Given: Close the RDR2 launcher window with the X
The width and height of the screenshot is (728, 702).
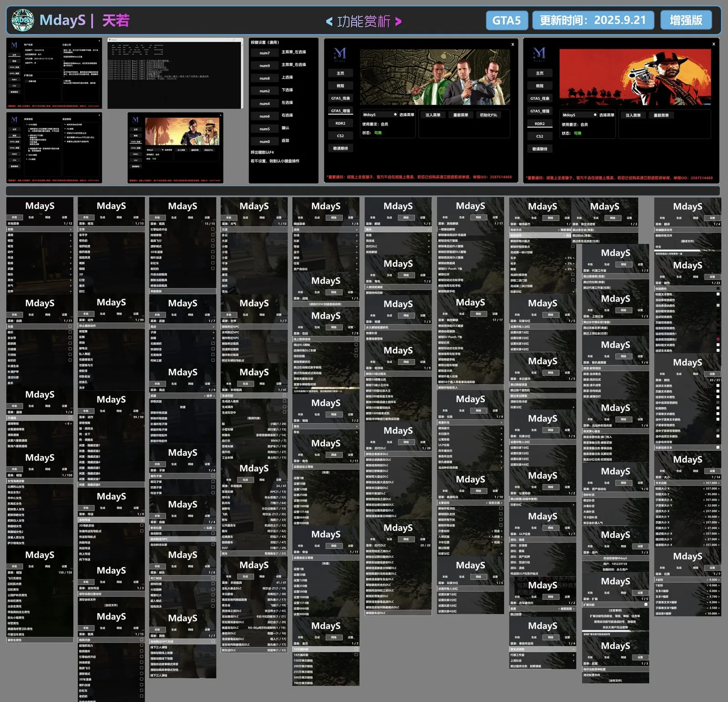Looking at the screenshot, I should (713, 44).
